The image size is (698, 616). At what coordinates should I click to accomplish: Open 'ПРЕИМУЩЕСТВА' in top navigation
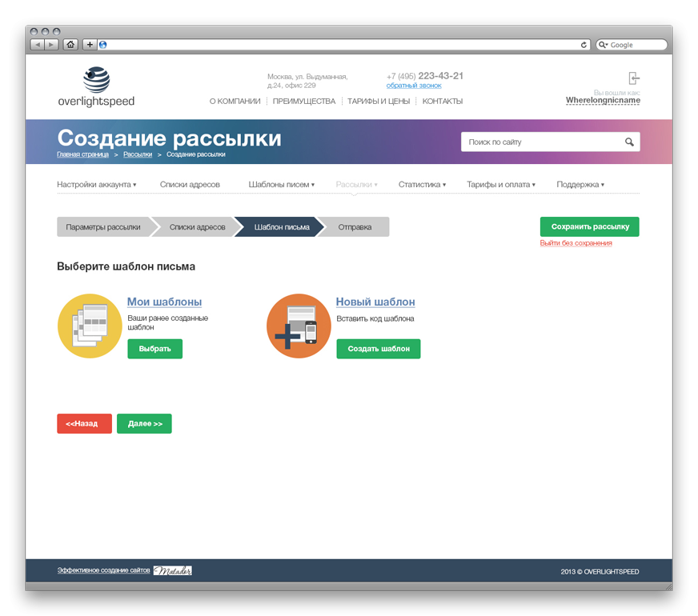[304, 102]
